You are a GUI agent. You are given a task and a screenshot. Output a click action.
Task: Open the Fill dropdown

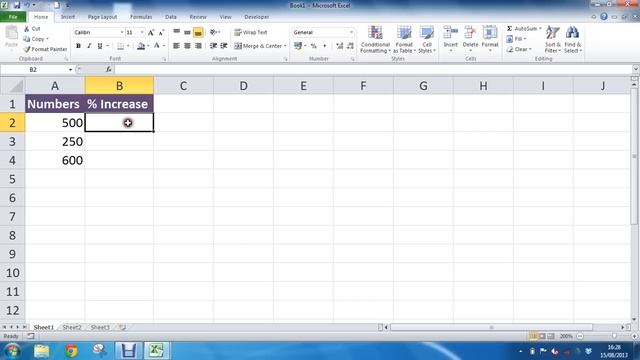pyautogui.click(x=516, y=39)
